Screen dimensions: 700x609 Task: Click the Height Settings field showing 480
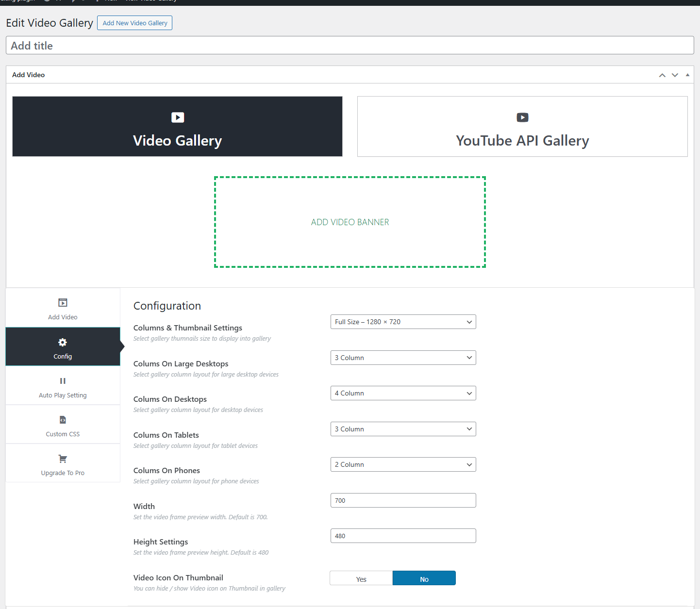403,536
